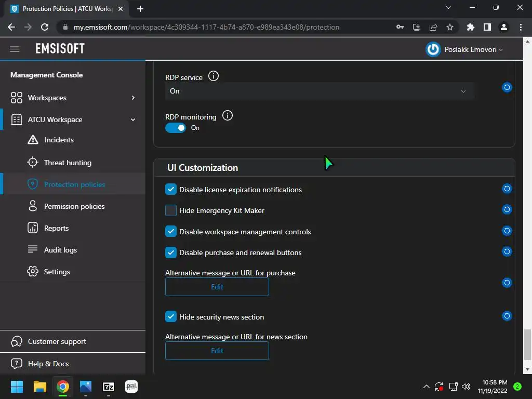Image resolution: width=532 pixels, height=399 pixels.
Task: Open Chrome extensions puzzle icon
Action: [470, 27]
